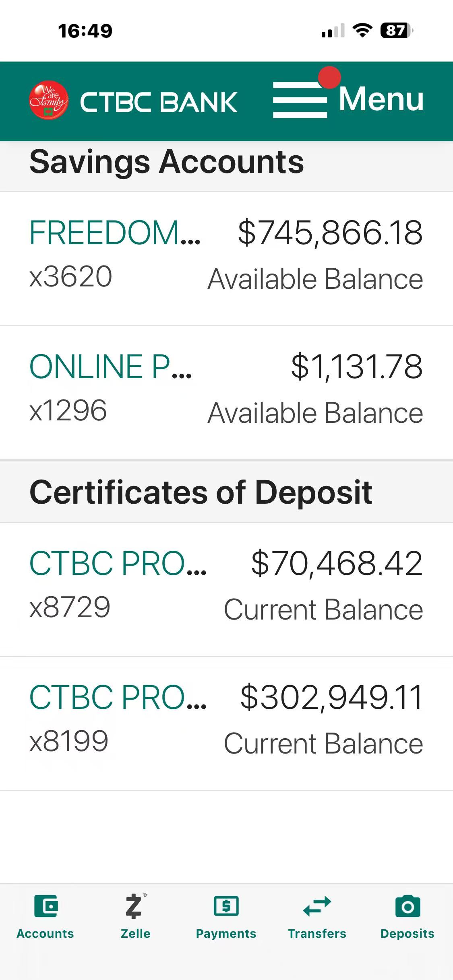Tap the Accounts wallet icon
Image resolution: width=453 pixels, height=980 pixels.
[46, 906]
